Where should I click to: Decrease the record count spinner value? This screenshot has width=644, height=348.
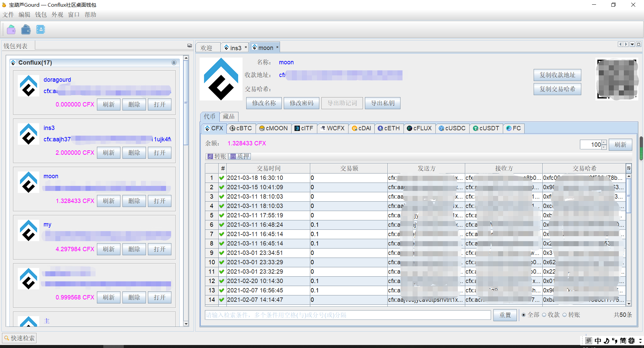[x=604, y=147]
